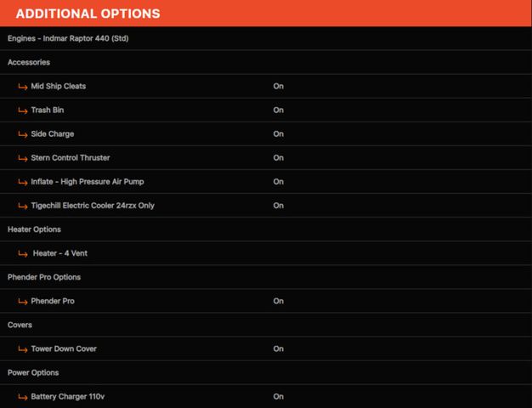Click the arrow icon beside Stern Control Thruster

(x=23, y=158)
